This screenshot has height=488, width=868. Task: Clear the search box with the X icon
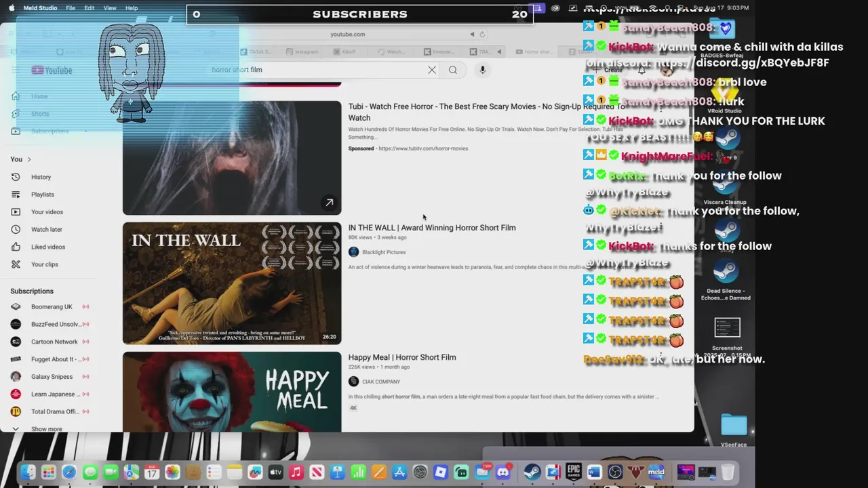pos(432,70)
